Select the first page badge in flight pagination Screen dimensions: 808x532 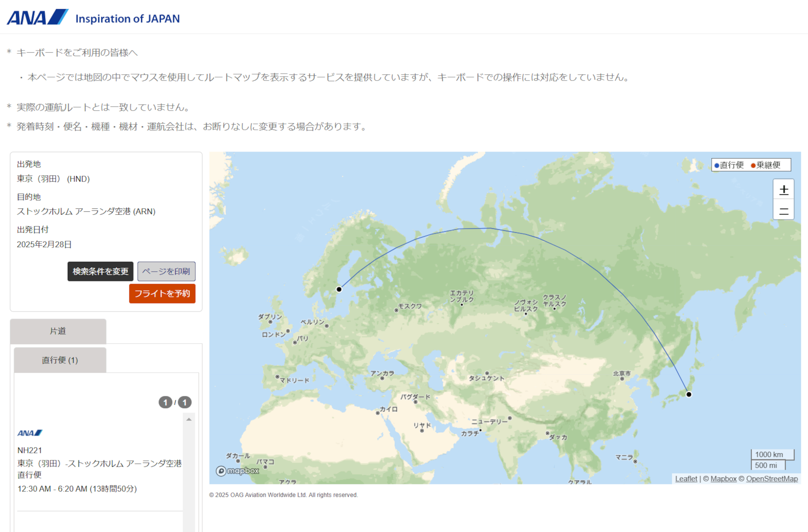pos(165,402)
